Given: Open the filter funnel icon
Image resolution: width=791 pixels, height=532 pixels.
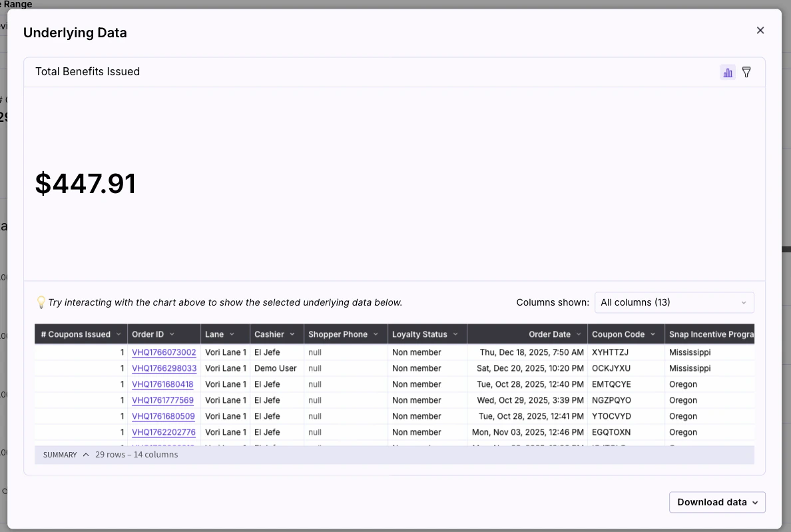Looking at the screenshot, I should [x=746, y=72].
